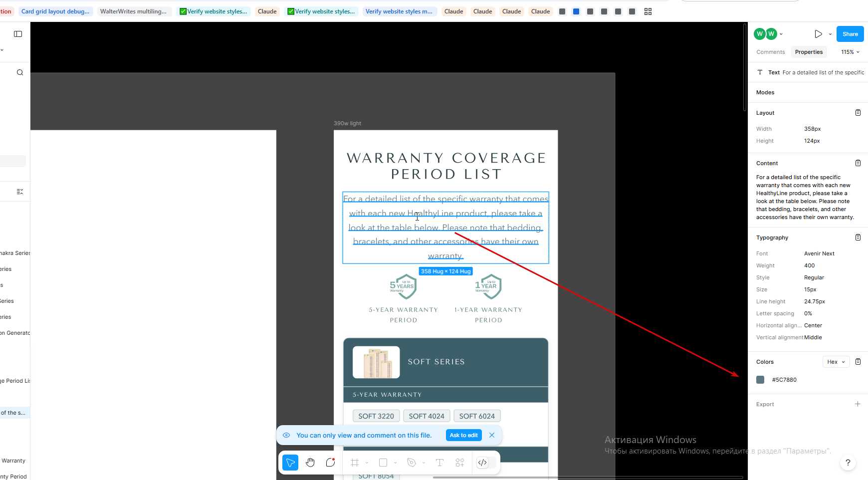
Task: Select the Pen tool
Action: coord(412,463)
